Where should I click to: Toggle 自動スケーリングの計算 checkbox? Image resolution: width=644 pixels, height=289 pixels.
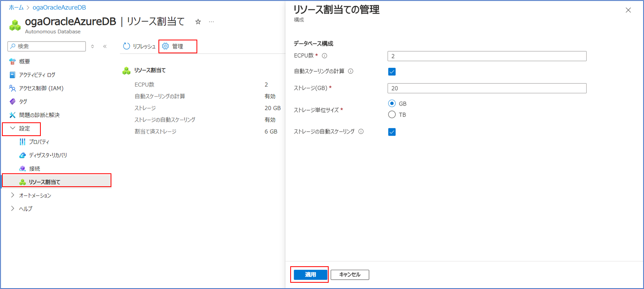point(392,71)
